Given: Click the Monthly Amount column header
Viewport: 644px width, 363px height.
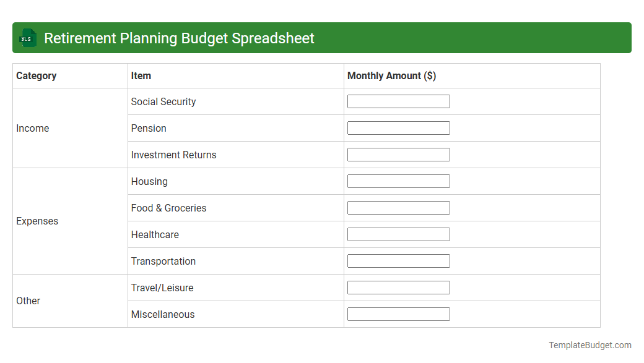Looking at the screenshot, I should pos(391,75).
